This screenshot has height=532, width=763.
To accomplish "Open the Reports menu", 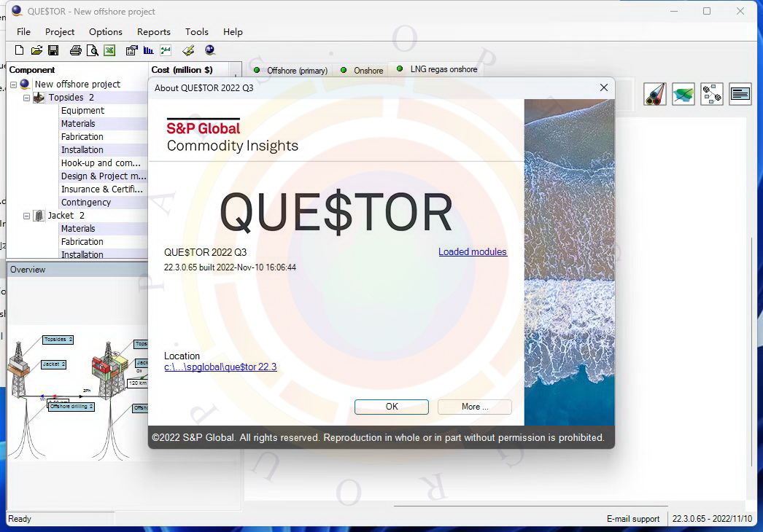I will (154, 31).
